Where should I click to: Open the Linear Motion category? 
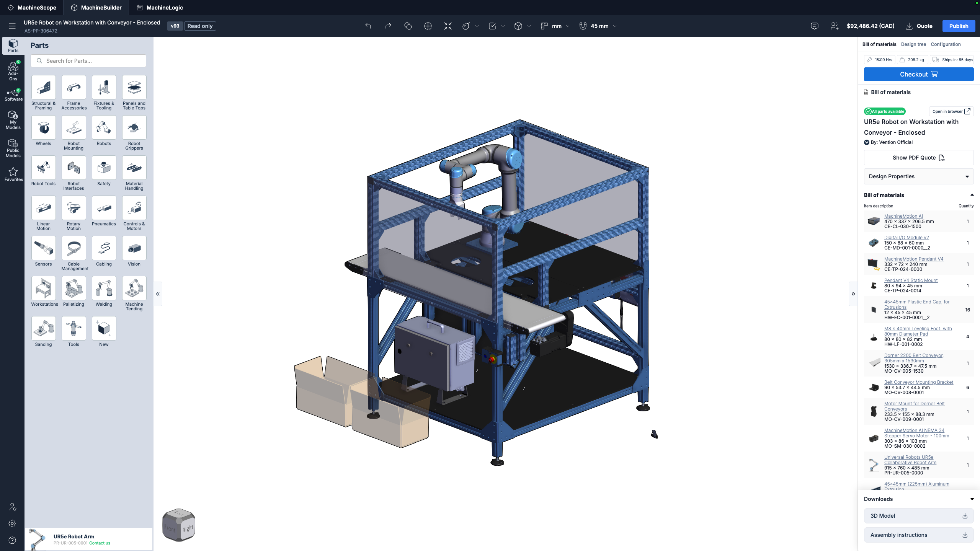pyautogui.click(x=43, y=214)
